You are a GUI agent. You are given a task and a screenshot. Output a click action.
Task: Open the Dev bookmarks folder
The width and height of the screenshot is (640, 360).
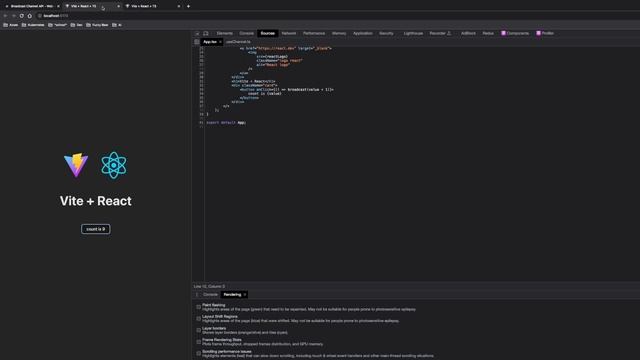pos(77,25)
